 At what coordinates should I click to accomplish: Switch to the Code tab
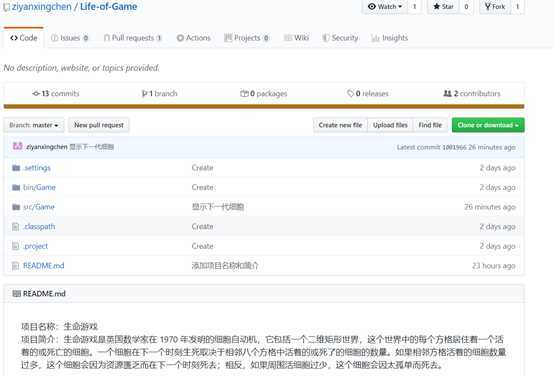coord(24,38)
